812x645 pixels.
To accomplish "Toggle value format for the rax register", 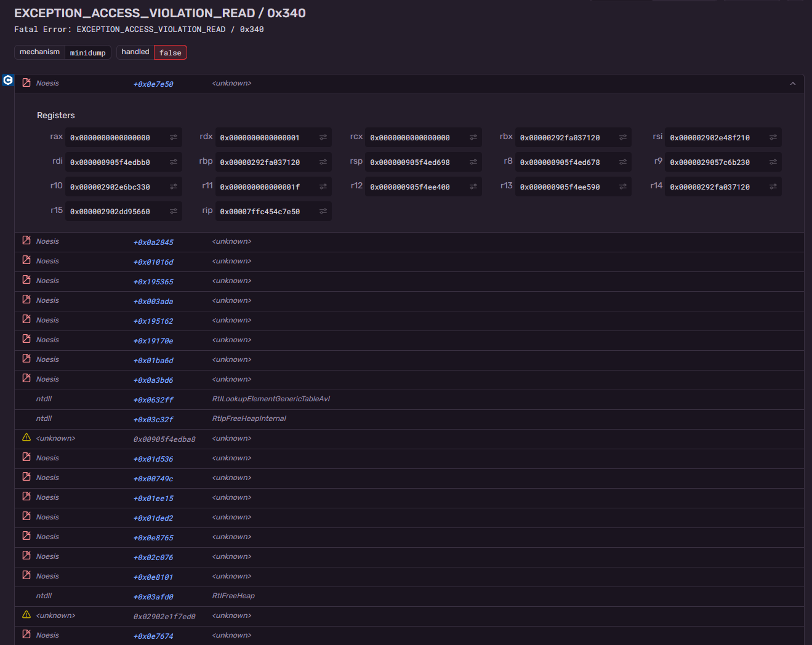I will 174,137.
